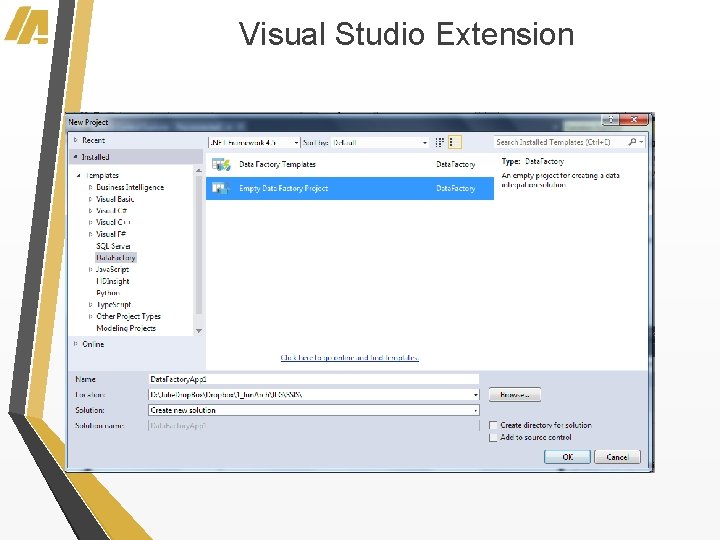Expand the Visual F# node
This screenshot has width=720, height=540.
pyautogui.click(x=90, y=234)
